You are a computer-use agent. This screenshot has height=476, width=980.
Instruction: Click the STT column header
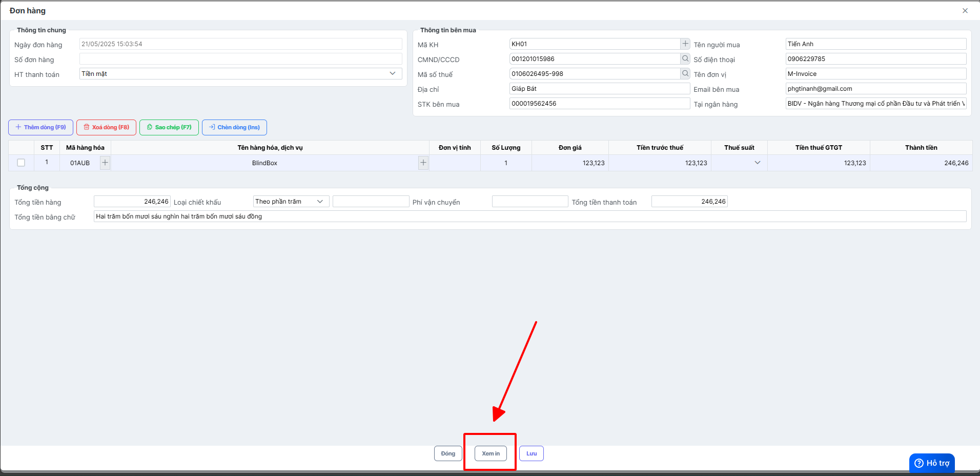(47, 148)
